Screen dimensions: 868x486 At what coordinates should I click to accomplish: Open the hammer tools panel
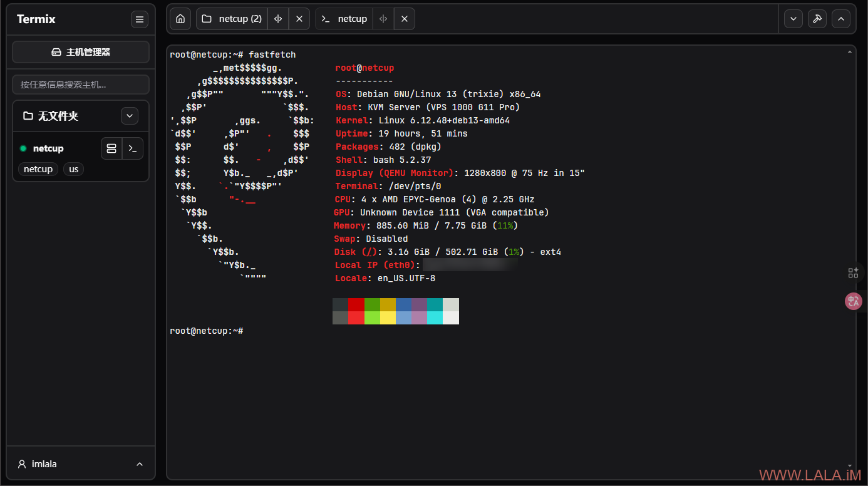(x=817, y=19)
